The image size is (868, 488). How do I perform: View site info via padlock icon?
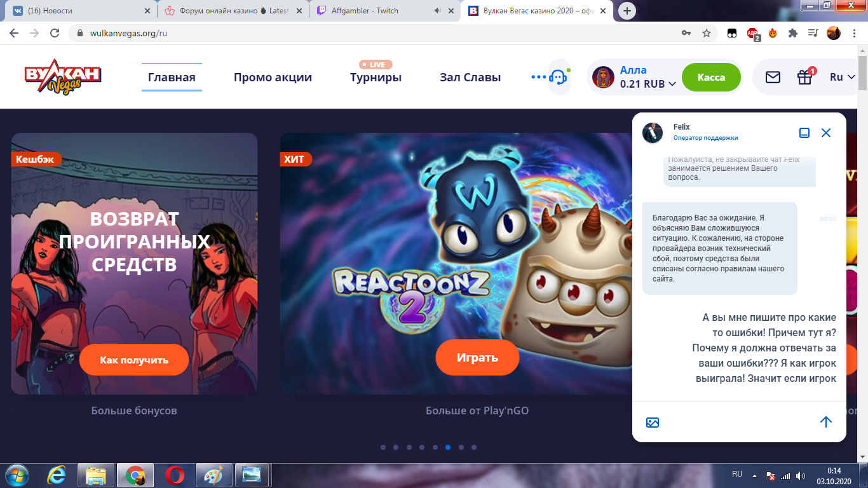pyautogui.click(x=80, y=33)
